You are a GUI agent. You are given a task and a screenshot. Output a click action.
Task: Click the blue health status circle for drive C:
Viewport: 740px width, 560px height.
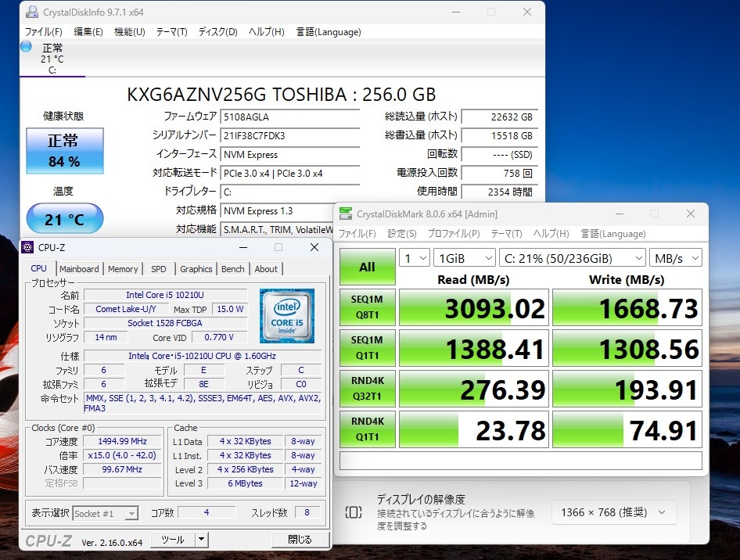[x=26, y=46]
